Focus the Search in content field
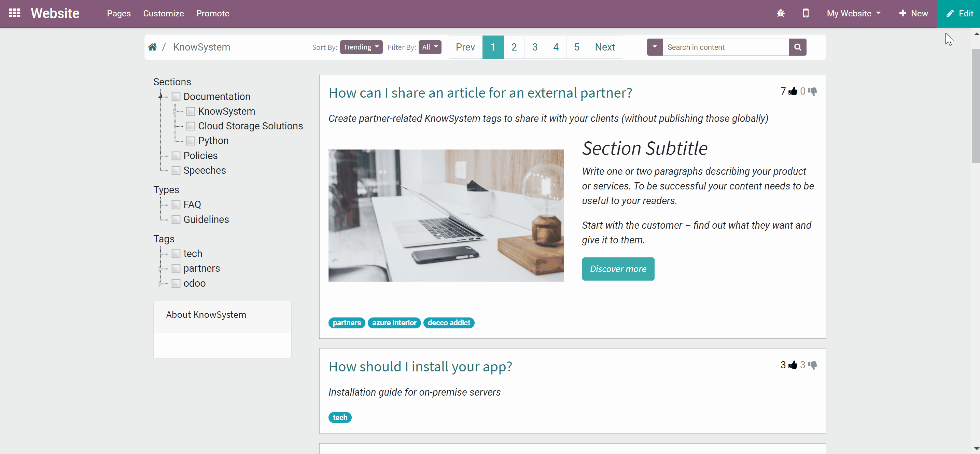Viewport: 980px width, 454px height. point(726,47)
